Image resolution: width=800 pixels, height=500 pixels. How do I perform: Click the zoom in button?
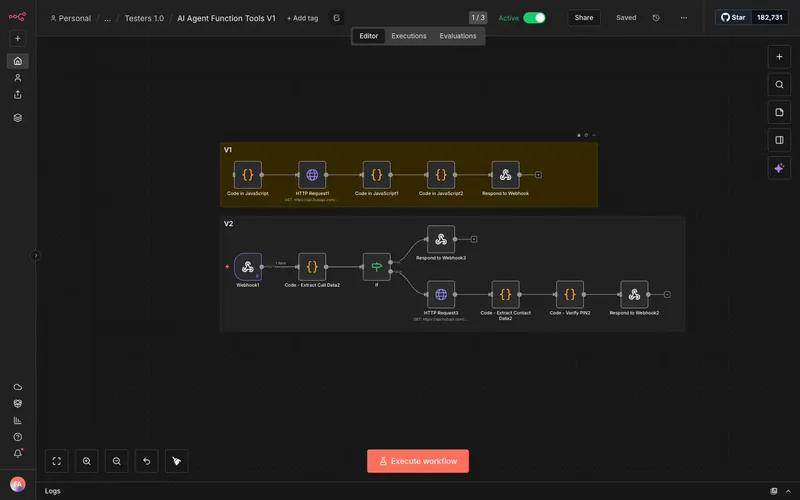pos(87,461)
